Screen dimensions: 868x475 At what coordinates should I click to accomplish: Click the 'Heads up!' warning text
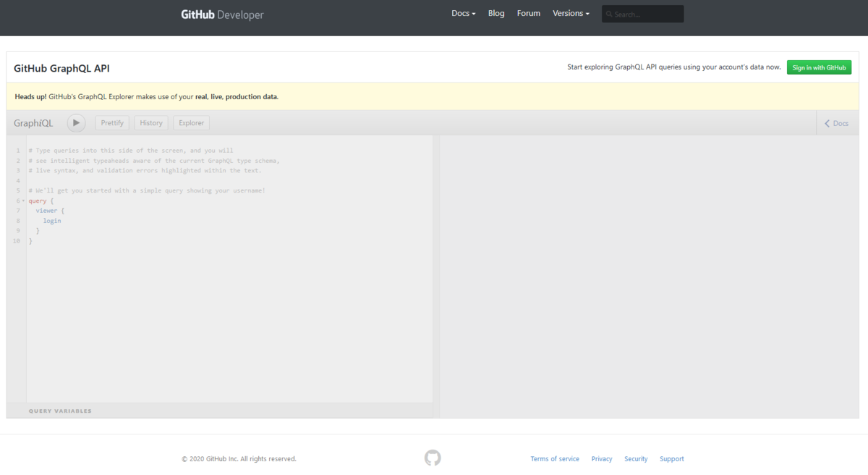click(30, 96)
